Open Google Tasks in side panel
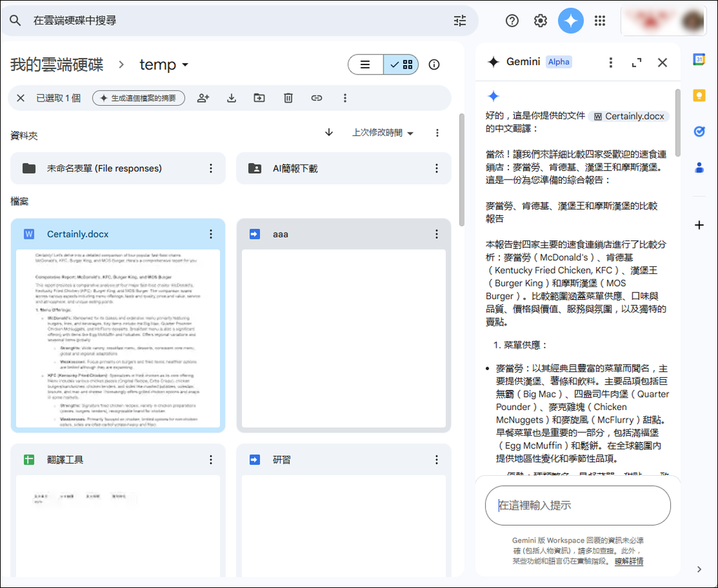718x588 pixels. tap(699, 131)
